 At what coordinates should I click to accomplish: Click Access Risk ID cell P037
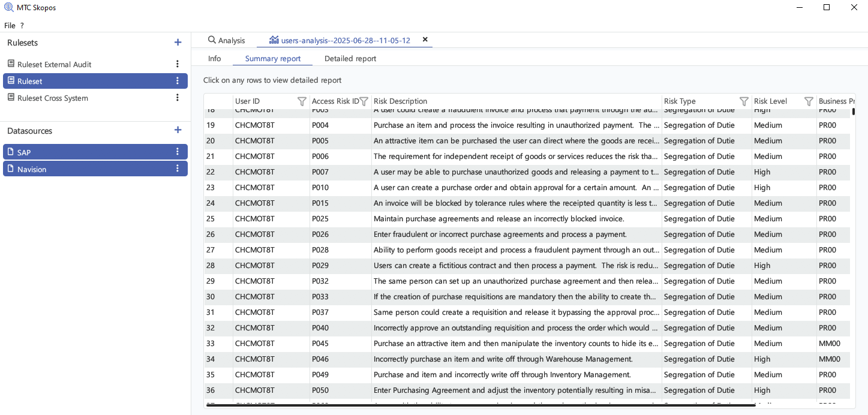tap(341, 312)
